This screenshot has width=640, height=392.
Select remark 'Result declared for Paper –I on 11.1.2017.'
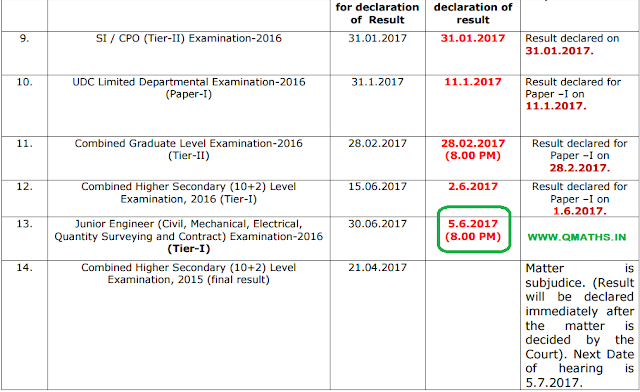click(x=573, y=94)
